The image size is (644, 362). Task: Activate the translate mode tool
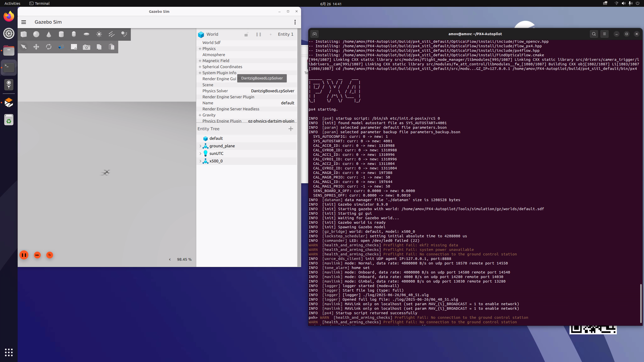[36, 47]
